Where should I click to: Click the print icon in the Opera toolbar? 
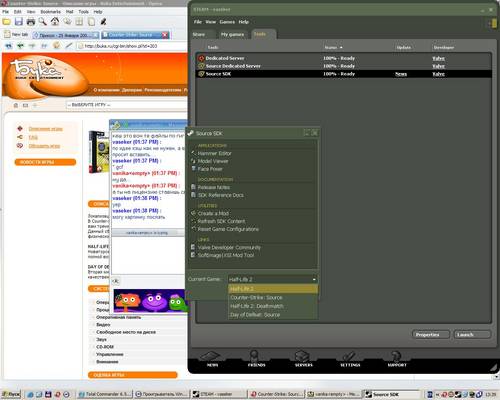31,22
